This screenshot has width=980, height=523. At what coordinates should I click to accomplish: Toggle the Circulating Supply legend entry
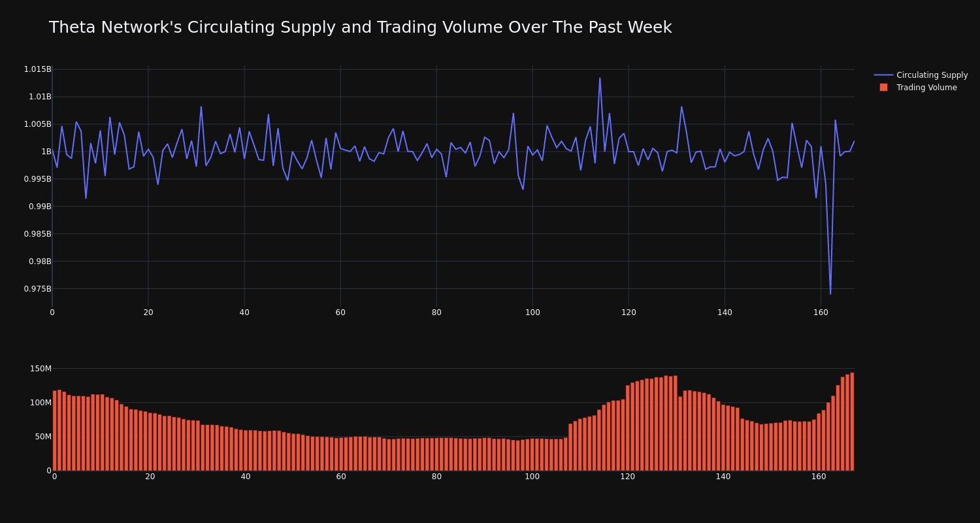[x=921, y=75]
